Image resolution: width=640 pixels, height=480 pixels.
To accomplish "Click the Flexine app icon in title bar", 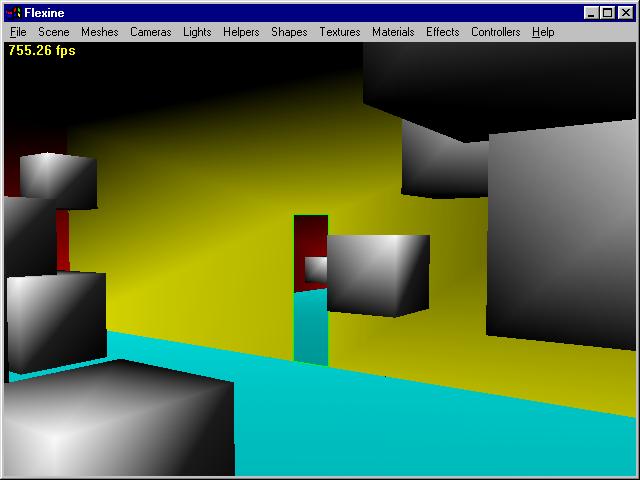I will coord(14,13).
